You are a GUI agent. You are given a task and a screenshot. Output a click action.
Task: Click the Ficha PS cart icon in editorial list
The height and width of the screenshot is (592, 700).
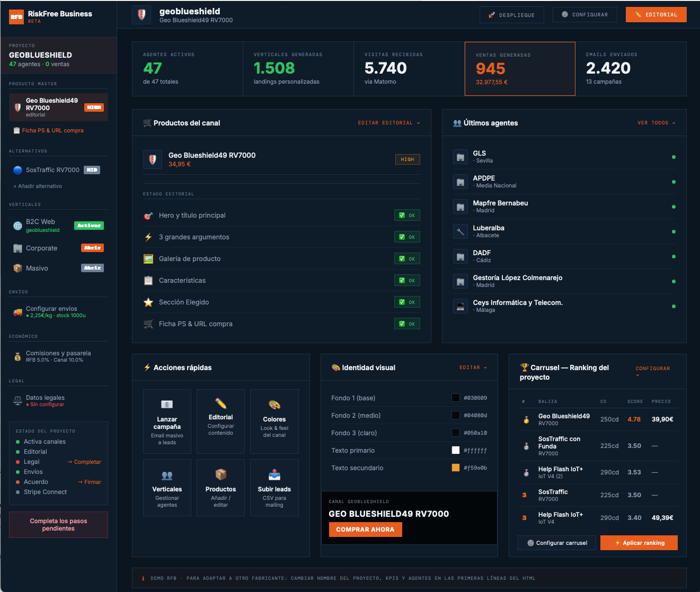[148, 324]
